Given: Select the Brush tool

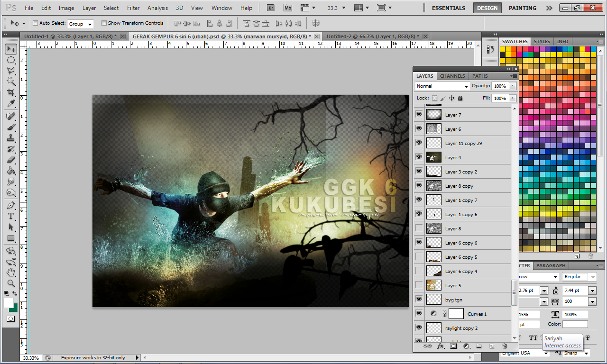Looking at the screenshot, I should pyautogui.click(x=11, y=127).
